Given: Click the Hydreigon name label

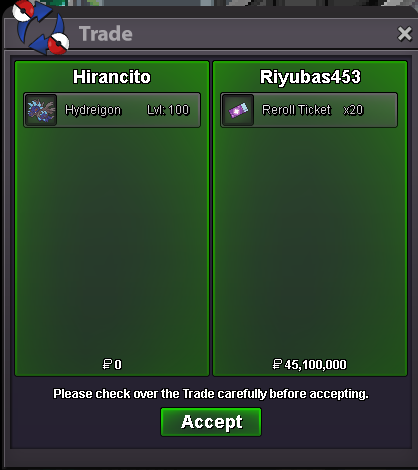Looking at the screenshot, I should (x=93, y=110).
